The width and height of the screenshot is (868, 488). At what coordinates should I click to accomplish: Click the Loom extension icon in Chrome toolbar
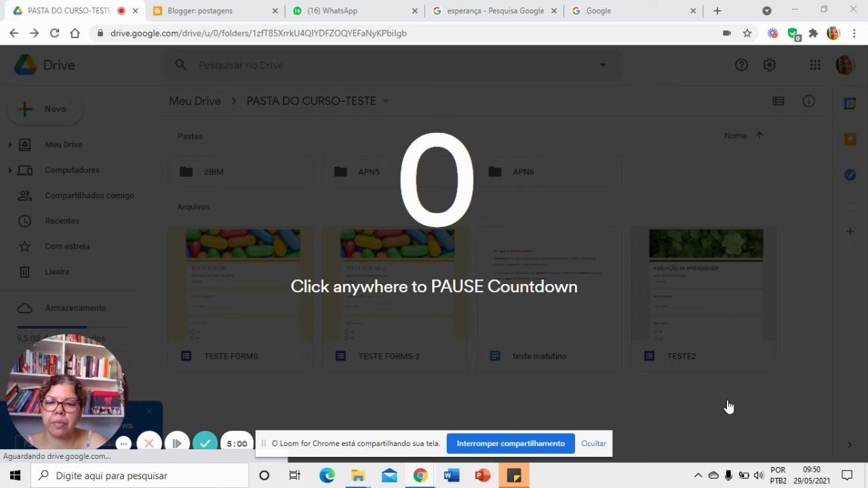pyautogui.click(x=772, y=33)
